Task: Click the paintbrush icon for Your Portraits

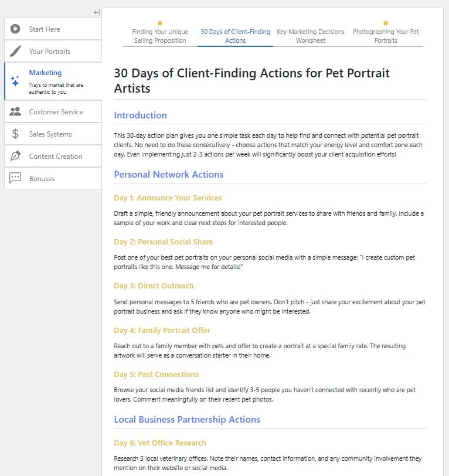Action: coord(15,51)
